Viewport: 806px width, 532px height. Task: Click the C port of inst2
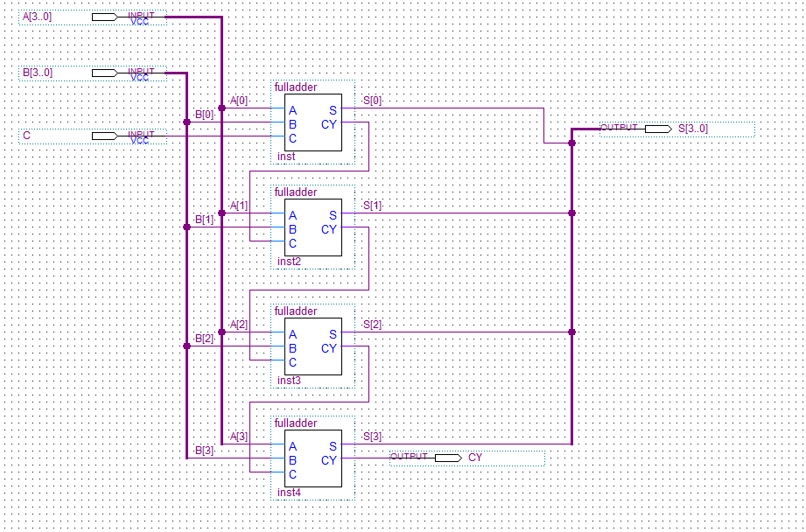(x=292, y=243)
